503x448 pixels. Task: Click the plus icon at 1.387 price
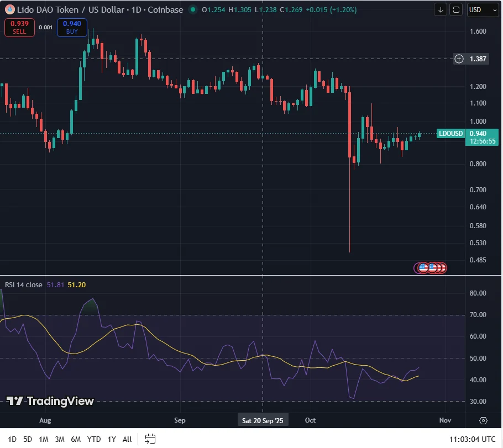[459, 59]
